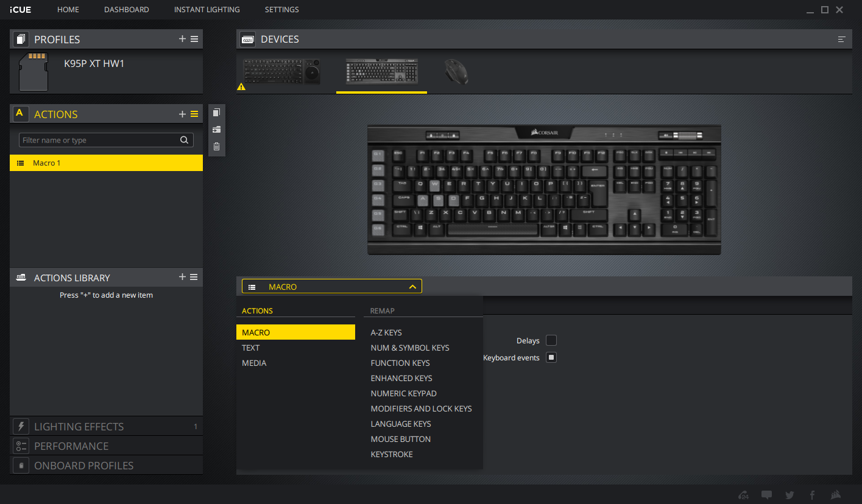Focus the 'Filter name or type' field
862x504 pixels.
point(106,140)
